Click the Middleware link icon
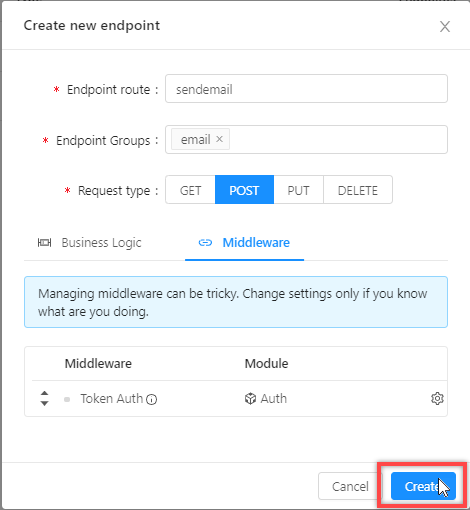Image resolution: width=470 pixels, height=510 pixels. 205,243
